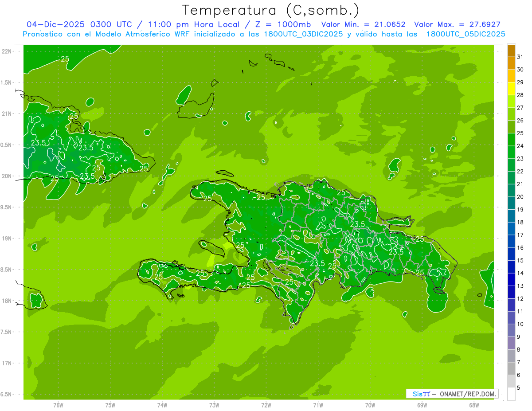Click the color scale label 31
Image resolution: width=532 pixels, height=411 pixels.
(x=520, y=57)
